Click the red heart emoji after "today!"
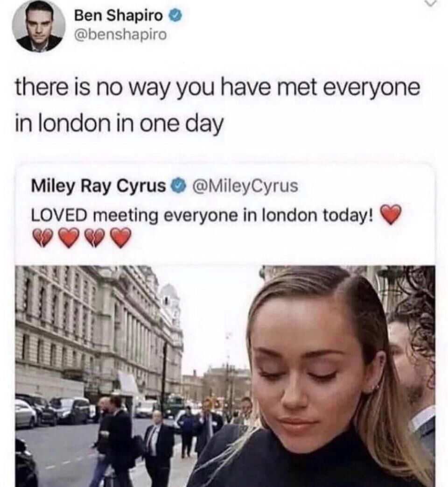This screenshot has width=448, height=487. coord(391,215)
